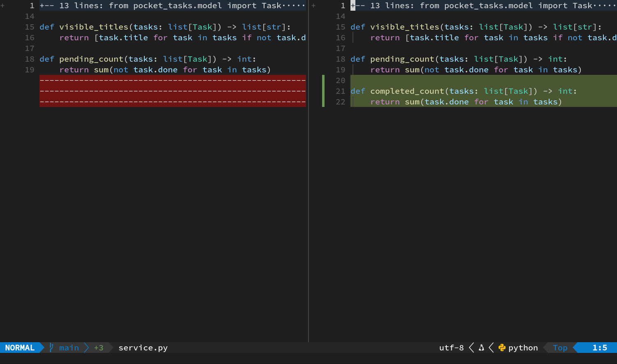Click the NORMAL mode indicator

(x=20, y=348)
